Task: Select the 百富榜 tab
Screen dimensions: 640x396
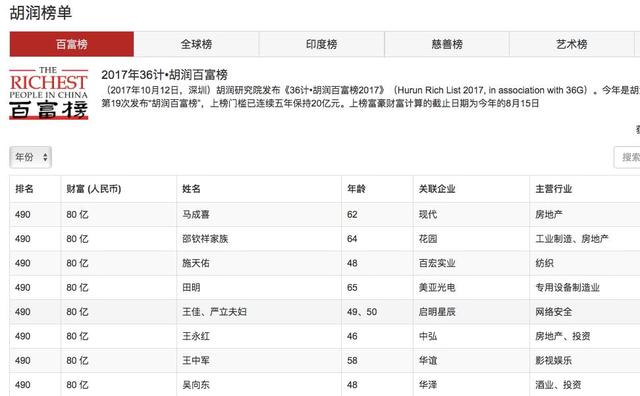Action: point(72,44)
